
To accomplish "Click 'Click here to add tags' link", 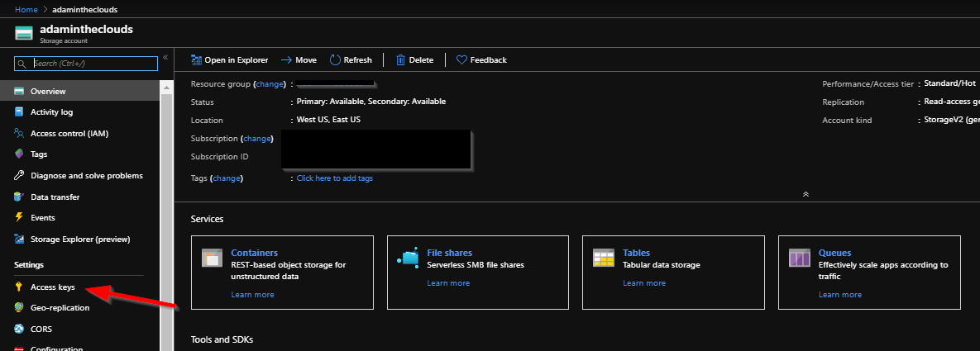I will [x=334, y=178].
